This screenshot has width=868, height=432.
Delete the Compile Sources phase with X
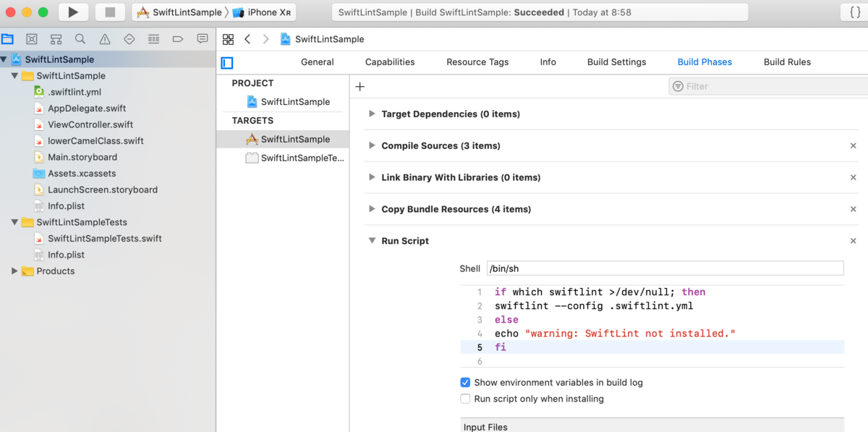pyautogui.click(x=854, y=146)
